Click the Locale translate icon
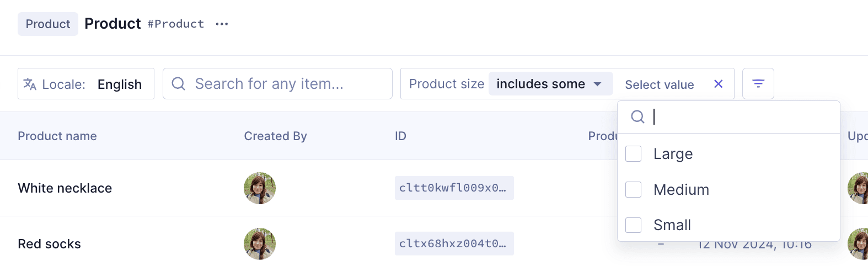Viewport: 868px width, 266px height. (x=30, y=84)
